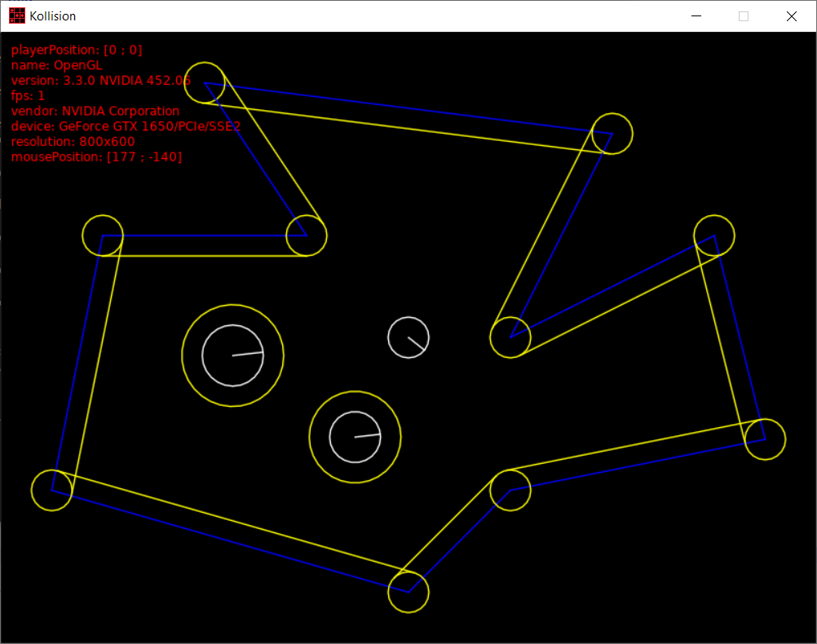
Task: Minimize the Kollision window
Action: point(696,15)
